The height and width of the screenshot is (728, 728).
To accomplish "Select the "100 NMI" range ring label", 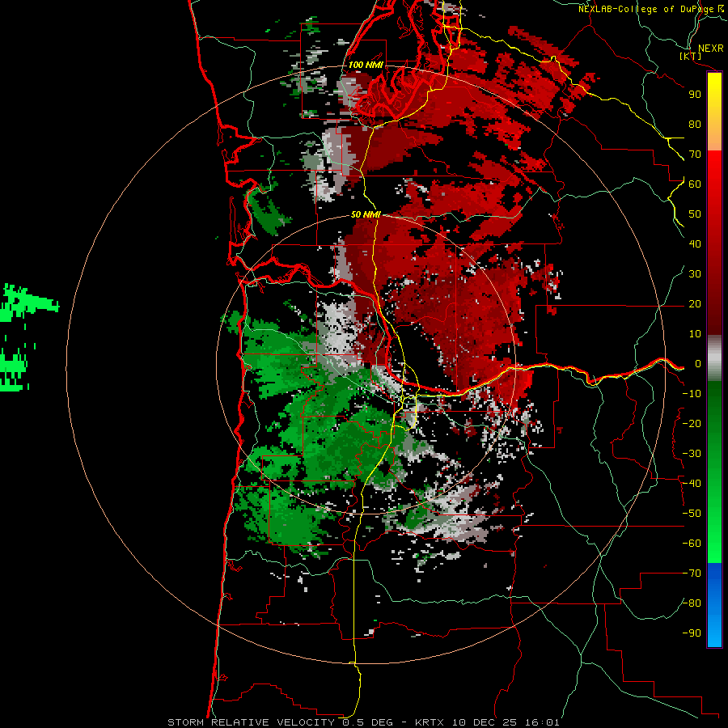I will 366,65.
